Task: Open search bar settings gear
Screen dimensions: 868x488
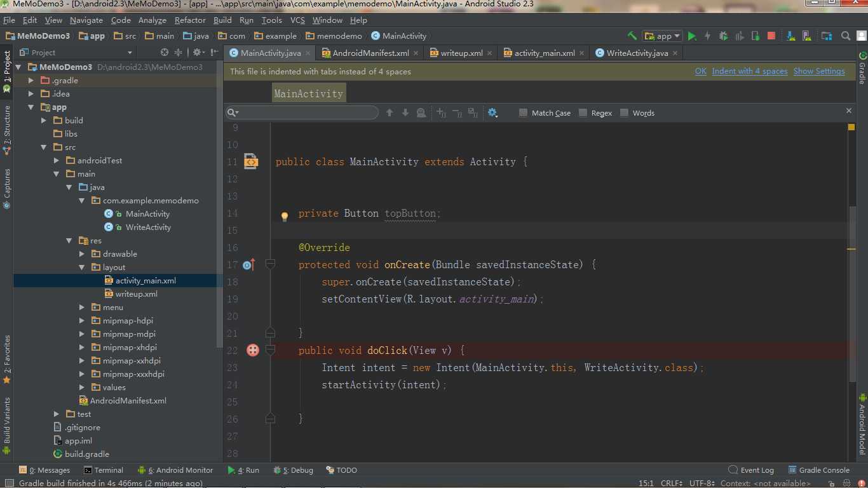Action: [x=492, y=112]
